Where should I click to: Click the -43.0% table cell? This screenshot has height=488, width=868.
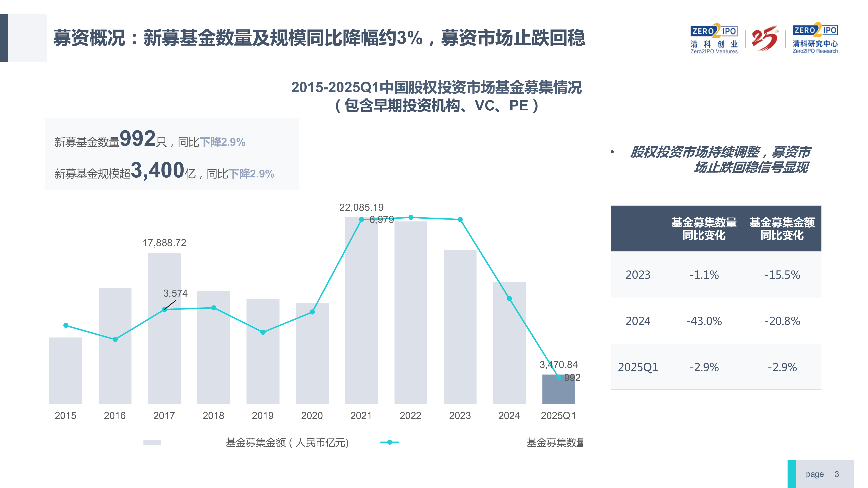pos(704,321)
